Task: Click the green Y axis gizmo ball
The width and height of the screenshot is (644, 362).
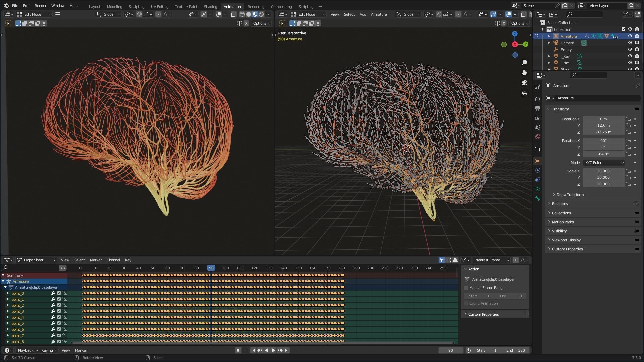Action: (525, 44)
